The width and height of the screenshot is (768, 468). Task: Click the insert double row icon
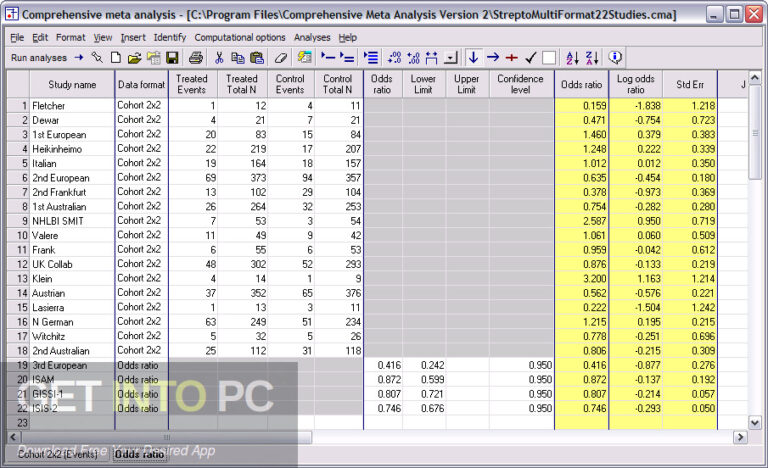point(347,58)
